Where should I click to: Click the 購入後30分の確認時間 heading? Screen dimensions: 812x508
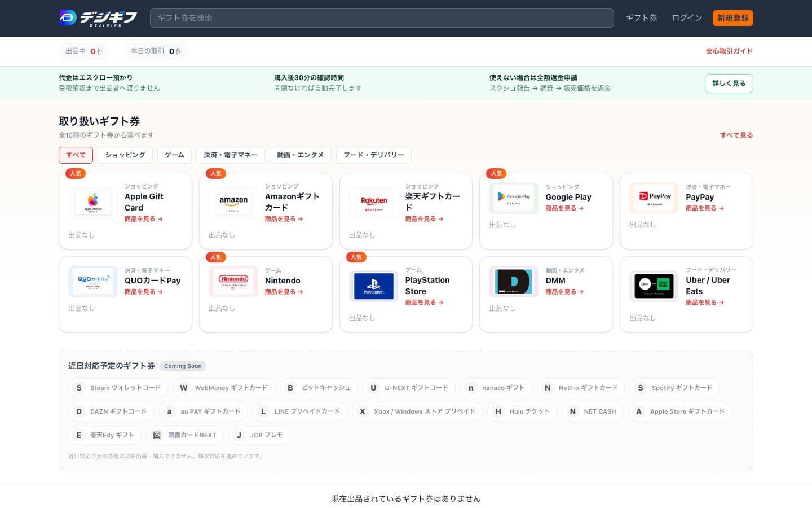click(309, 78)
